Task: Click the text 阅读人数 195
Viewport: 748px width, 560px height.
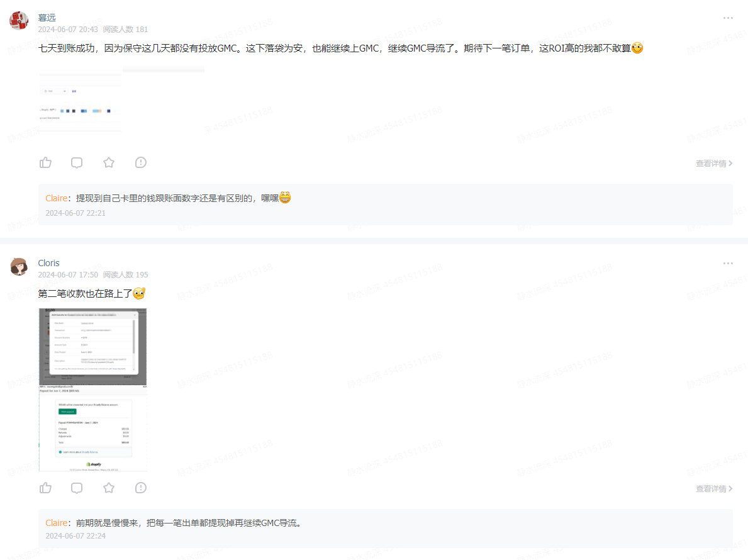Action: tap(125, 275)
